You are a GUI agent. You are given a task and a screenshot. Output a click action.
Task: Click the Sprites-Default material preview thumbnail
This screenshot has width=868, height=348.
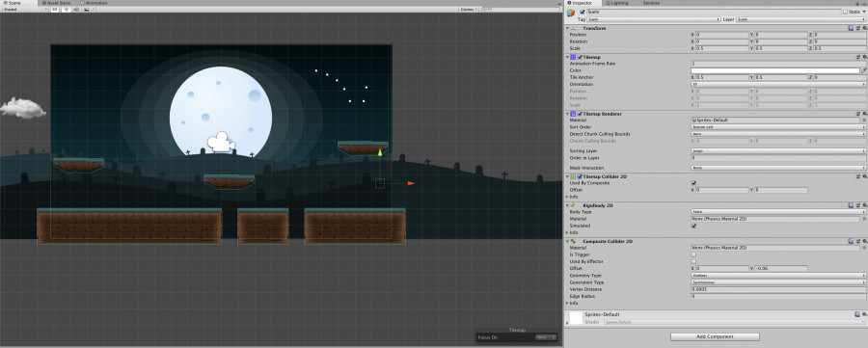[576, 317]
